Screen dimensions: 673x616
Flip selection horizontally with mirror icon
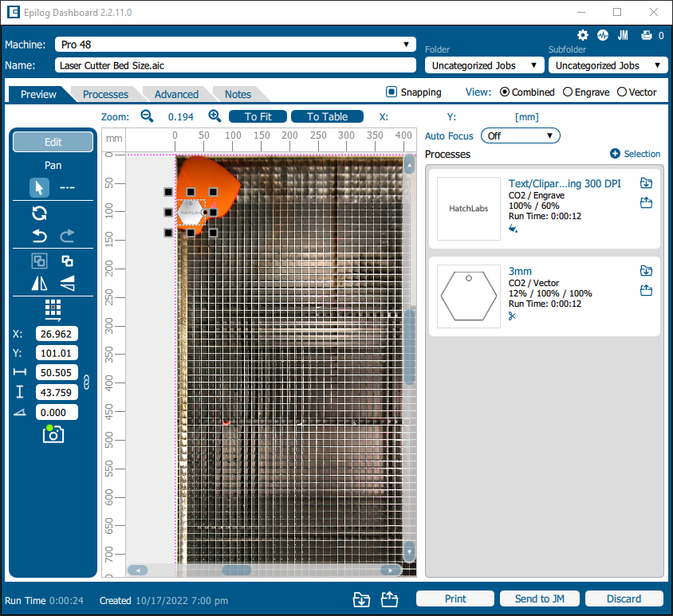coord(39,283)
